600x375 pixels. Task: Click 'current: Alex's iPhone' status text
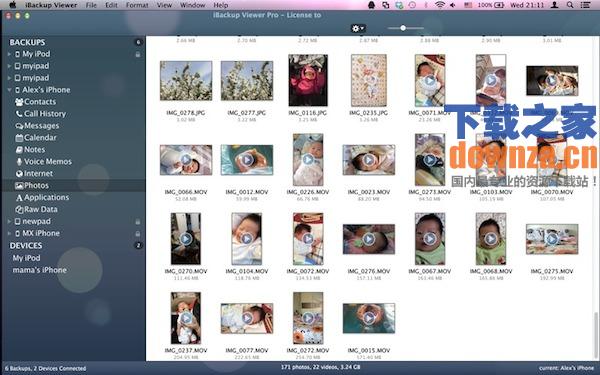tap(566, 368)
